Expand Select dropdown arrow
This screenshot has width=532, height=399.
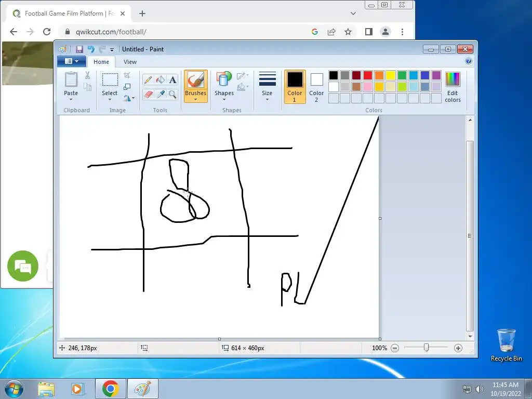110,100
